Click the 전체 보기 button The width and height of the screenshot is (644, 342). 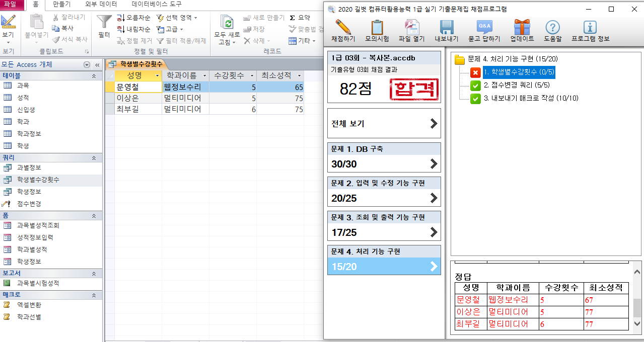coord(384,124)
